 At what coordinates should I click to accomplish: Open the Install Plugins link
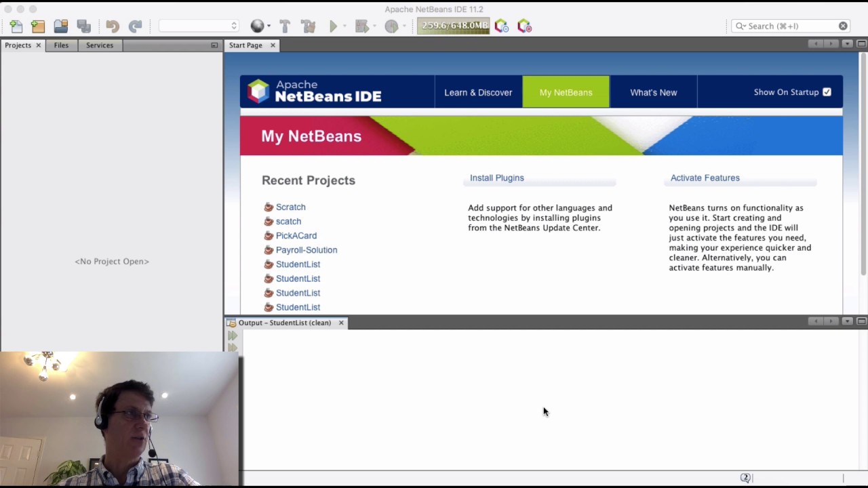click(497, 178)
